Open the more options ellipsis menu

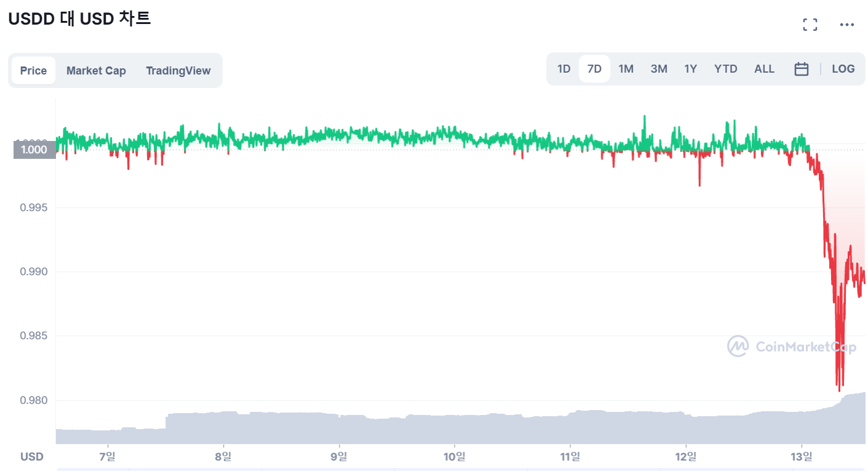tap(847, 24)
